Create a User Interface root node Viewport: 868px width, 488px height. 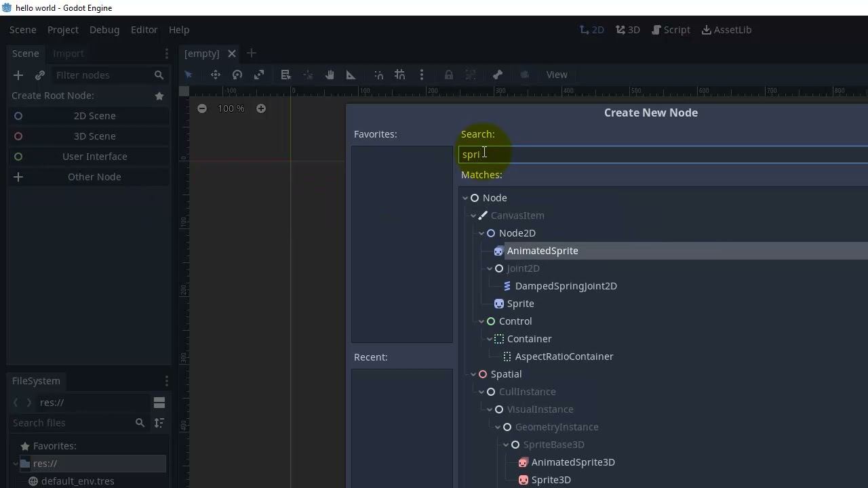tap(88, 157)
